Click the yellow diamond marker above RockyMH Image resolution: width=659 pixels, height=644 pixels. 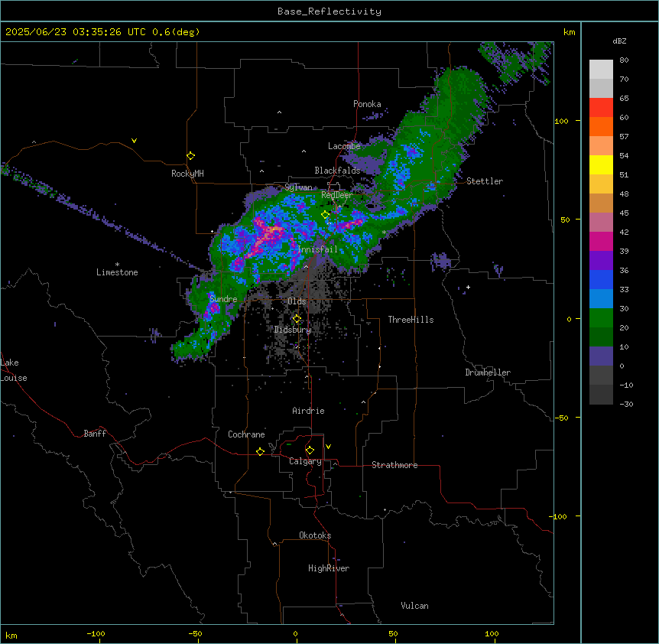pos(191,156)
